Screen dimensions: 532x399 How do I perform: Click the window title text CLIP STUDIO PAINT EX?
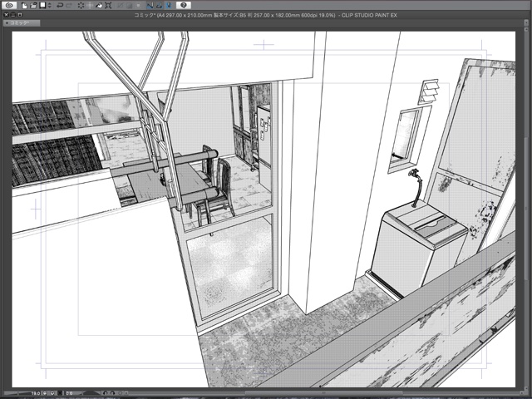click(x=369, y=15)
